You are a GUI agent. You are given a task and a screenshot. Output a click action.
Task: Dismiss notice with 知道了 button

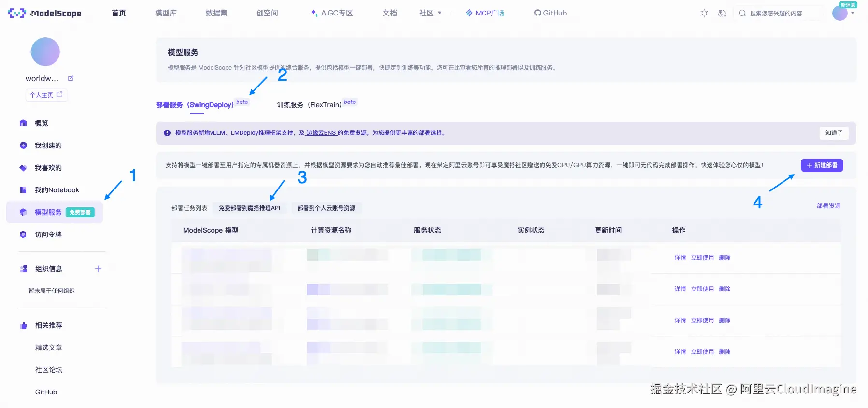(x=834, y=133)
